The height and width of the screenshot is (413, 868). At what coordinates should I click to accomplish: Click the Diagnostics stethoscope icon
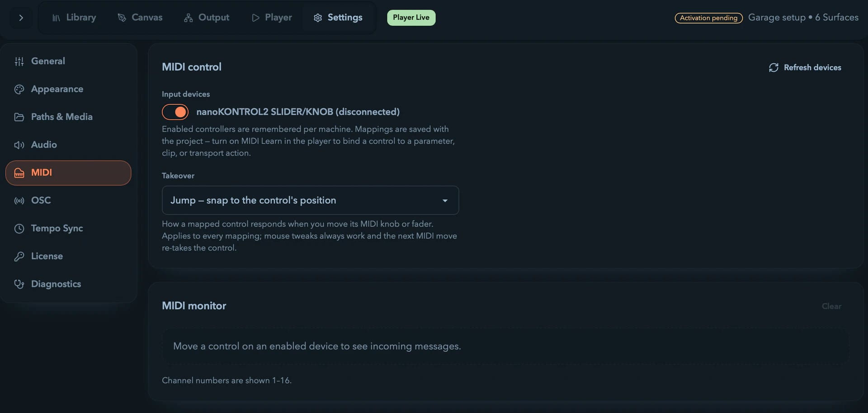(19, 284)
